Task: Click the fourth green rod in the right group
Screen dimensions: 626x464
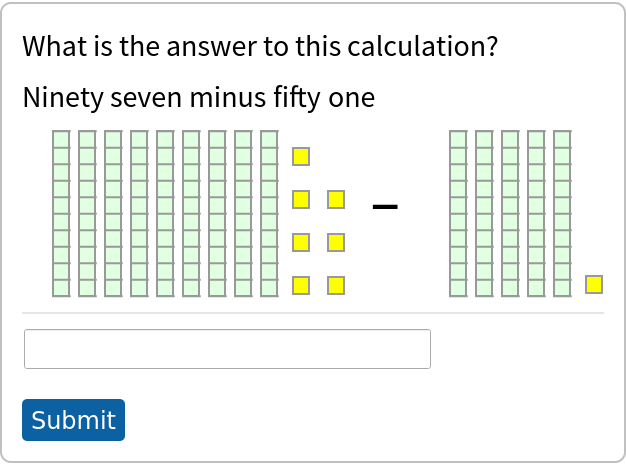Action: coord(536,213)
